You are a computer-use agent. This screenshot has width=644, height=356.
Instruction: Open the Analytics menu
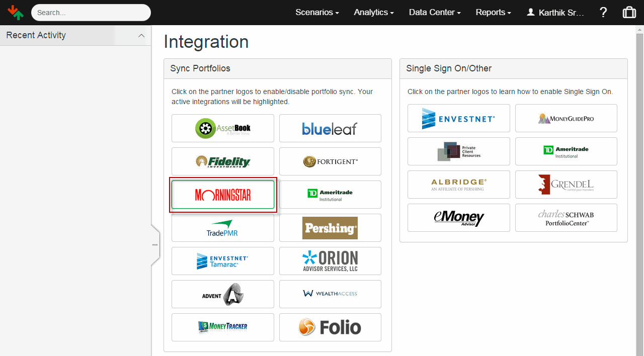373,13
